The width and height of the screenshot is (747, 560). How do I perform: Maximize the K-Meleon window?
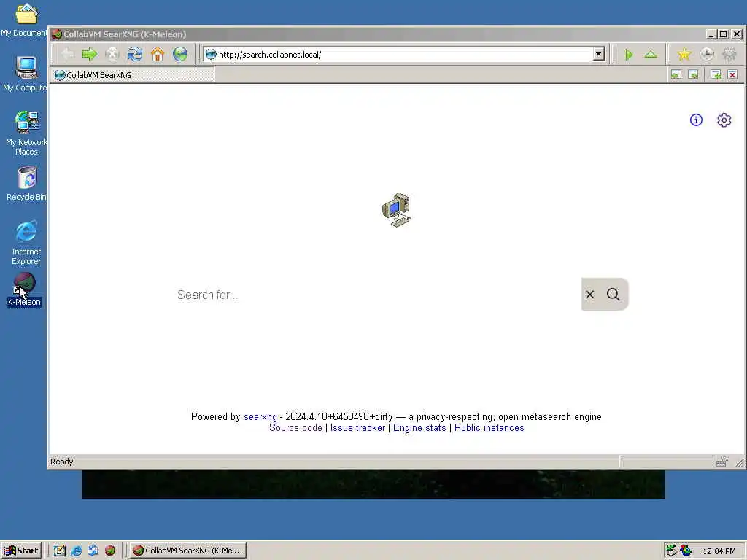[723, 34]
